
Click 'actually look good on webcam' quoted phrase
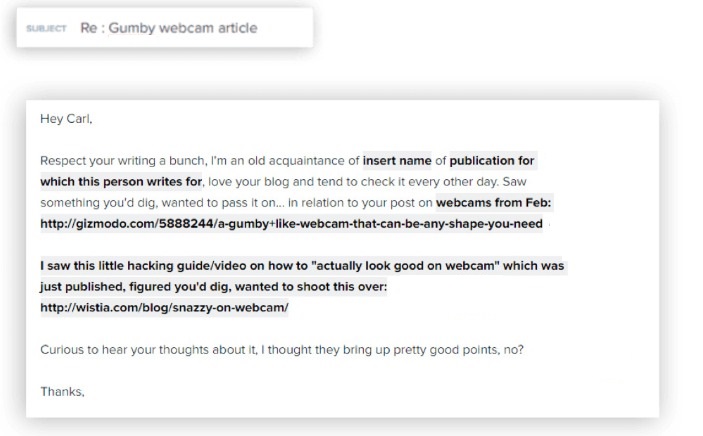point(408,266)
